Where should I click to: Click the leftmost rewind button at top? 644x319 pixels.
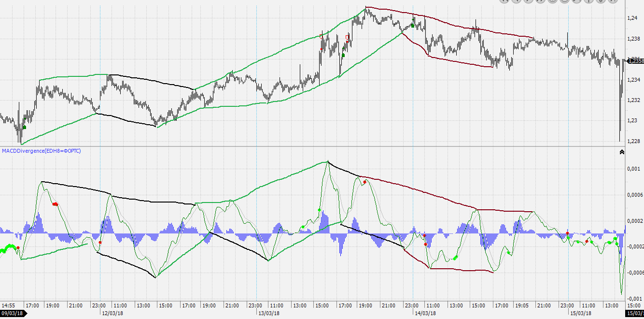tap(505, 1)
